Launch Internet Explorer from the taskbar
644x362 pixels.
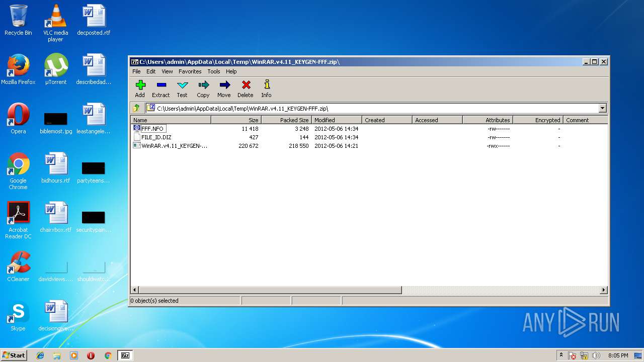coord(40,355)
